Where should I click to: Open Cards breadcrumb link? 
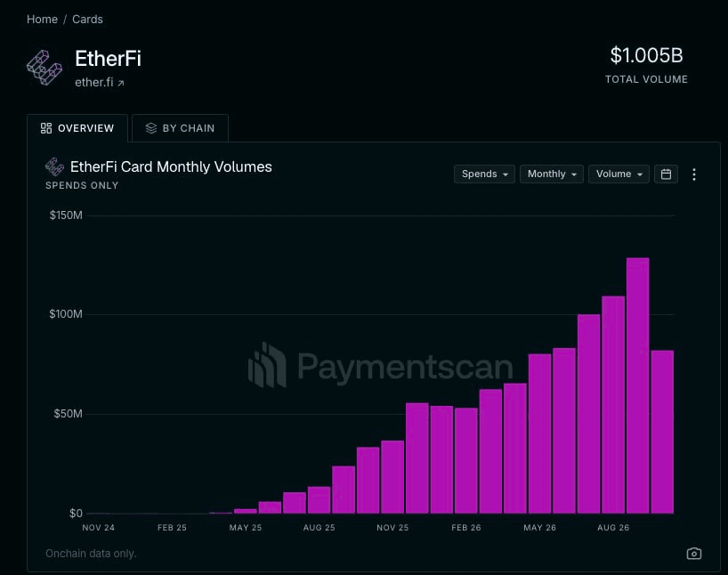(x=87, y=19)
